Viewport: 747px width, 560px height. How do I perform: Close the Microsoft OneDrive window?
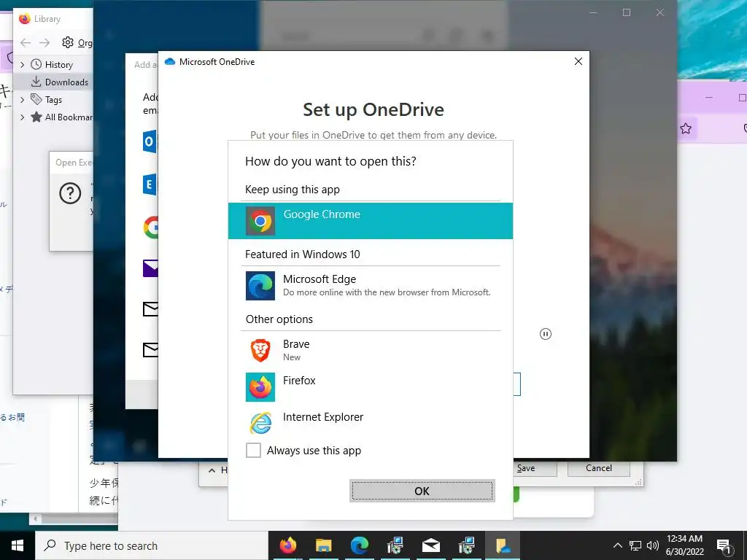click(x=578, y=61)
